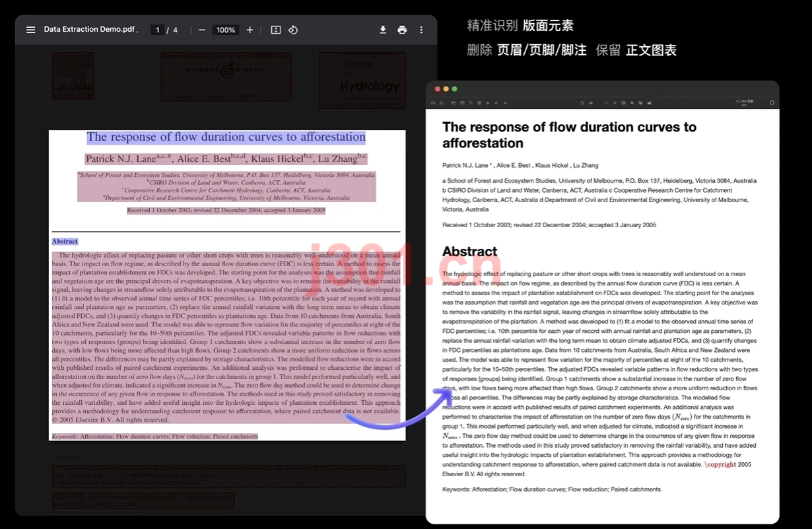This screenshot has width=812, height=529.
Task: Click the highlighted affiliations block in the PDF
Action: 226,187
